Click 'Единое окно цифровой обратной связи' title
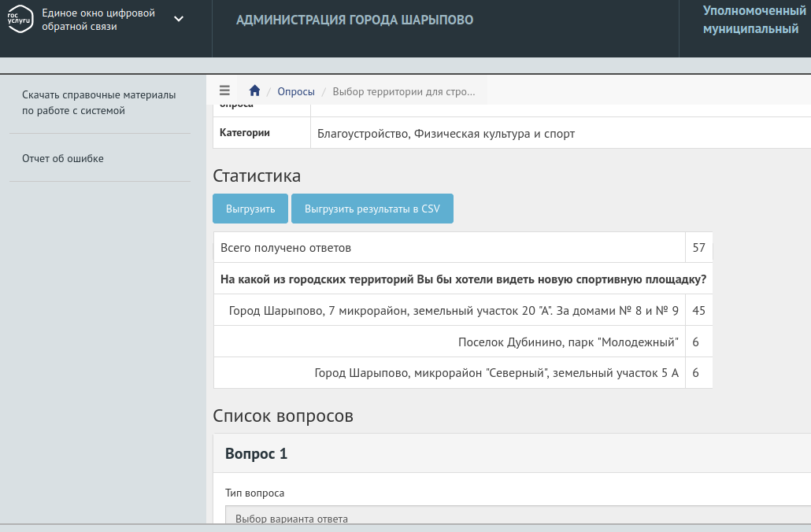 (x=98, y=20)
